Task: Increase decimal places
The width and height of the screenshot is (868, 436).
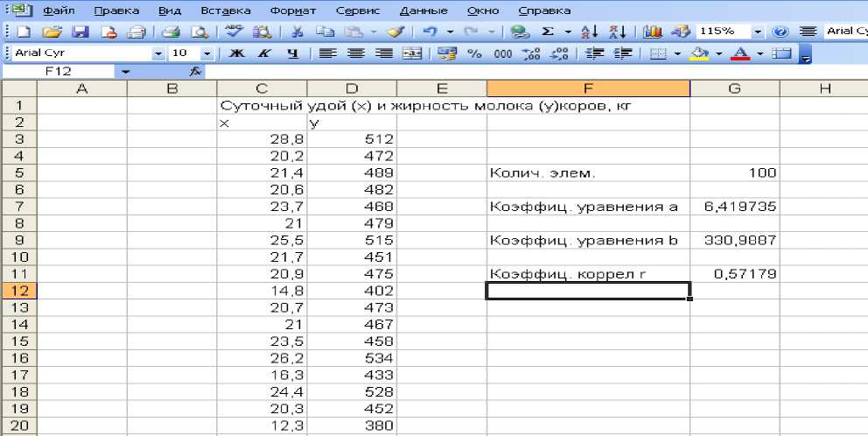Action: click(x=531, y=53)
